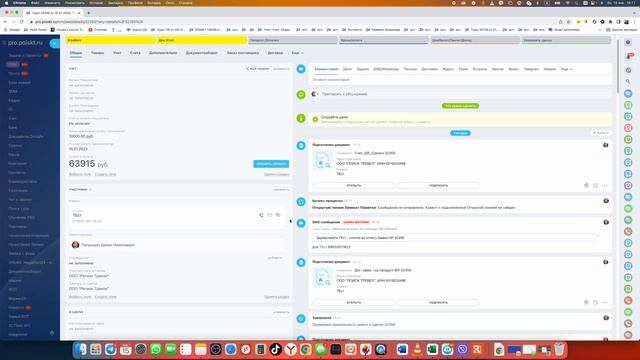640x360 pixels.
Task: Open Документы Онлайн in the left menu
Action: tap(25, 136)
